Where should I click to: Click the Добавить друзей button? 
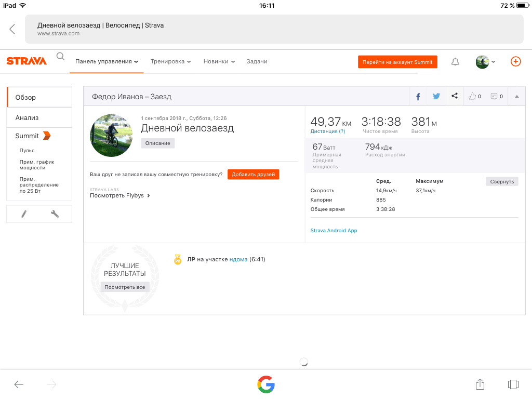(x=253, y=175)
